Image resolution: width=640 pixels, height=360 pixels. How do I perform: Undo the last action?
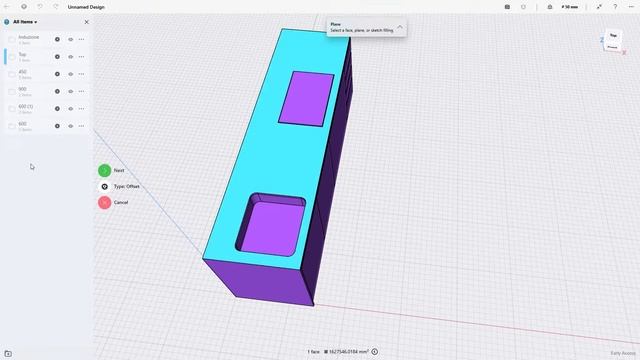click(x=40, y=7)
